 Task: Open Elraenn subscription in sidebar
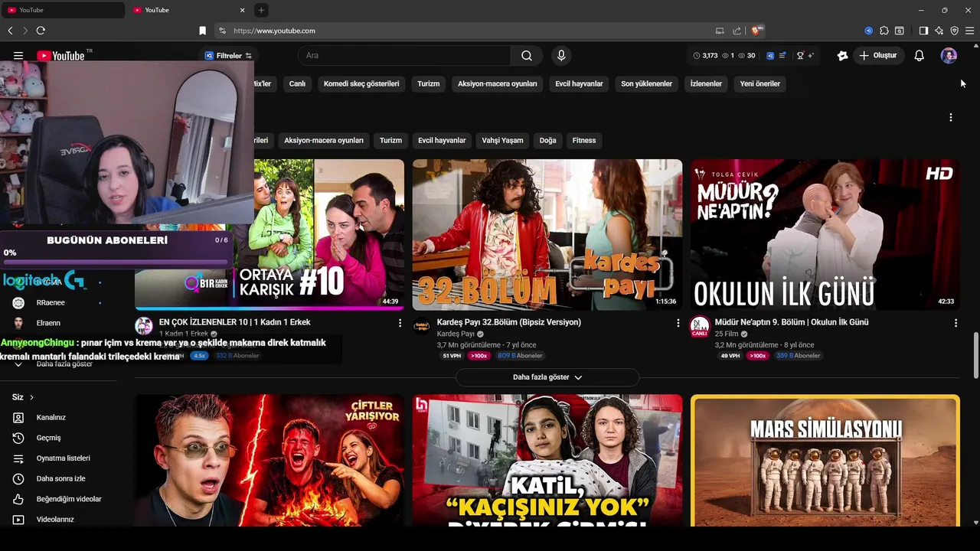click(48, 323)
